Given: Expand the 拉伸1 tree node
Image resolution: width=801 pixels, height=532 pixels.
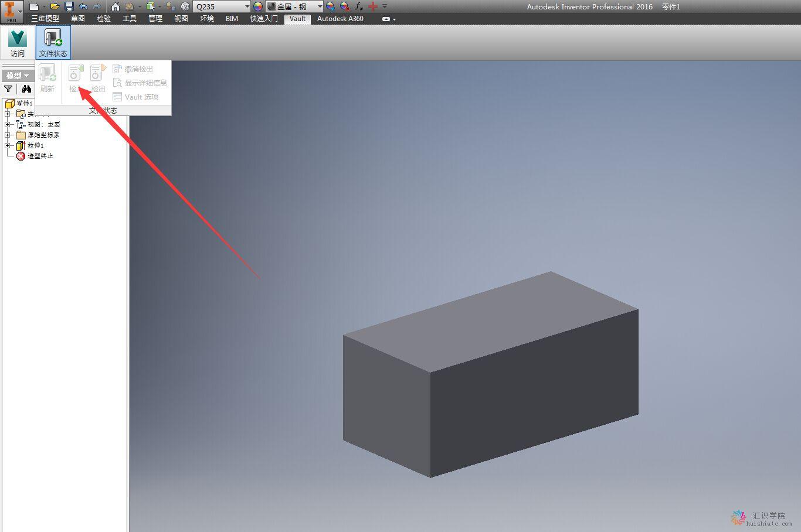Looking at the screenshot, I should coord(8,145).
